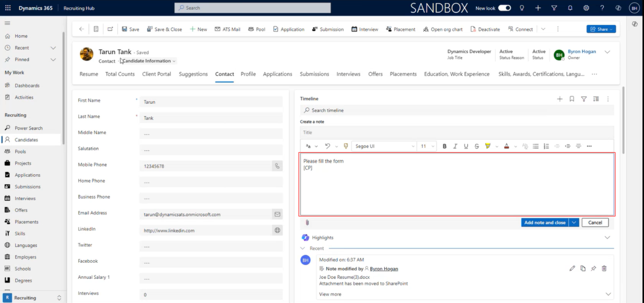Click the Undo icon in note editor
Screen dimensions: 644x303
coord(327,146)
